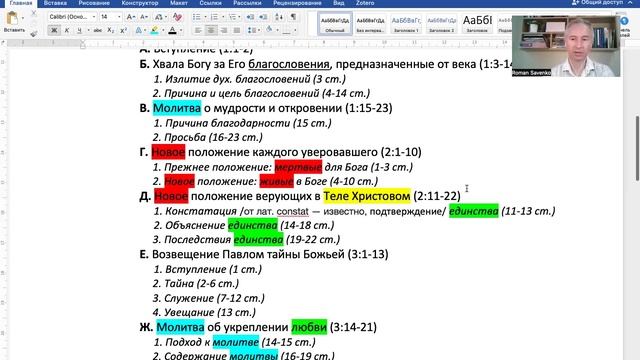The image size is (640, 360).
Task: Apply the large Заголовок title style
Action: (x=477, y=24)
